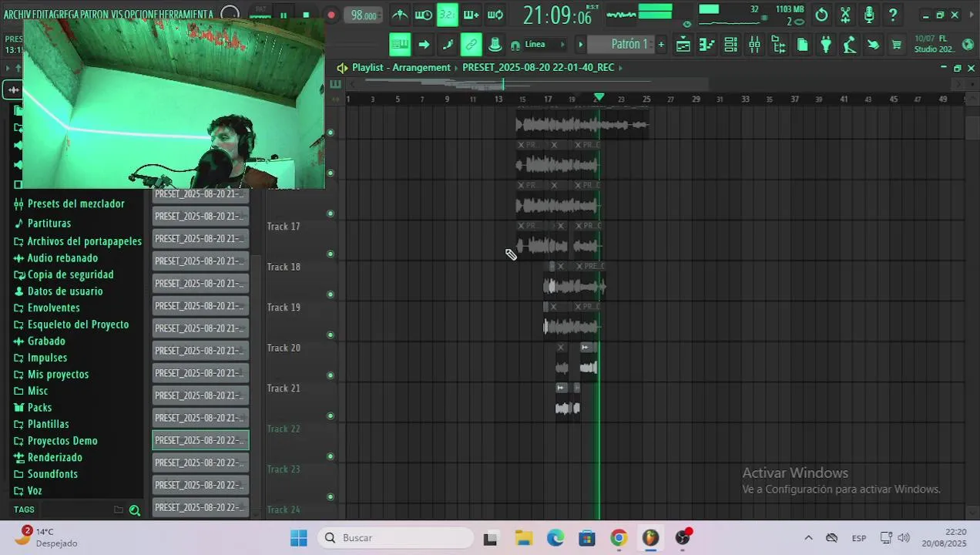The width and height of the screenshot is (980, 555).
Task: Click the folder icon next to TAGS
Action: [119, 510]
